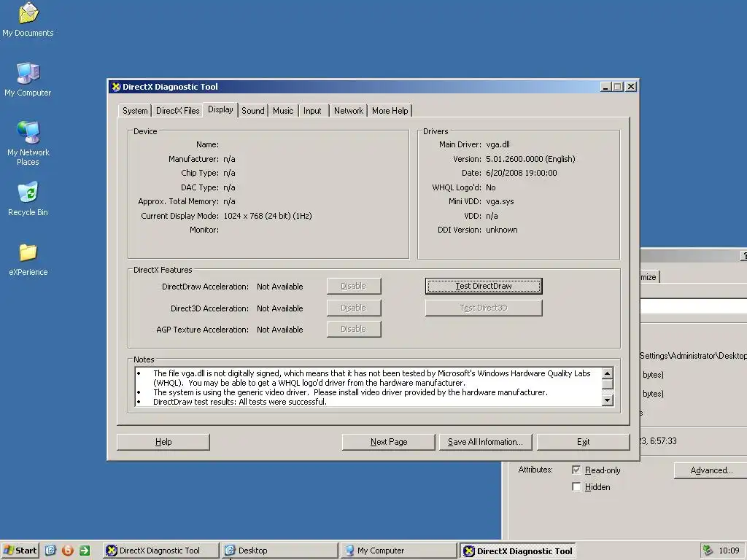Click the Desktop taskbar button

coord(279,551)
